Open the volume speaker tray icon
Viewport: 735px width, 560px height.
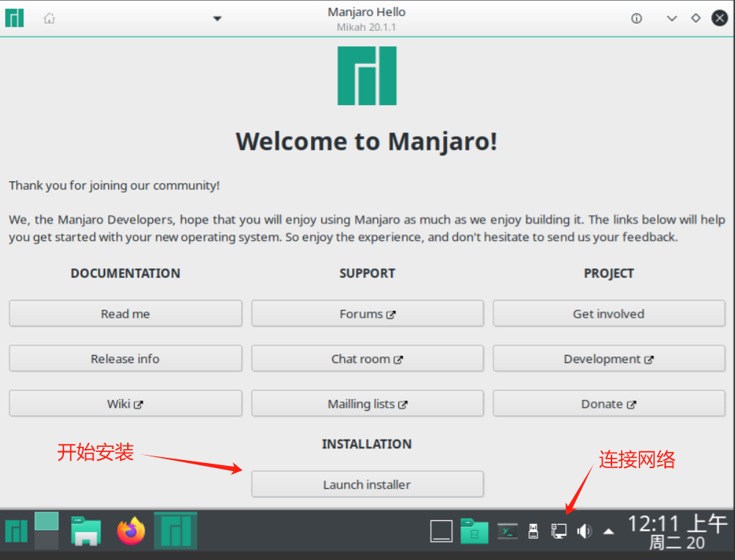pyautogui.click(x=584, y=531)
